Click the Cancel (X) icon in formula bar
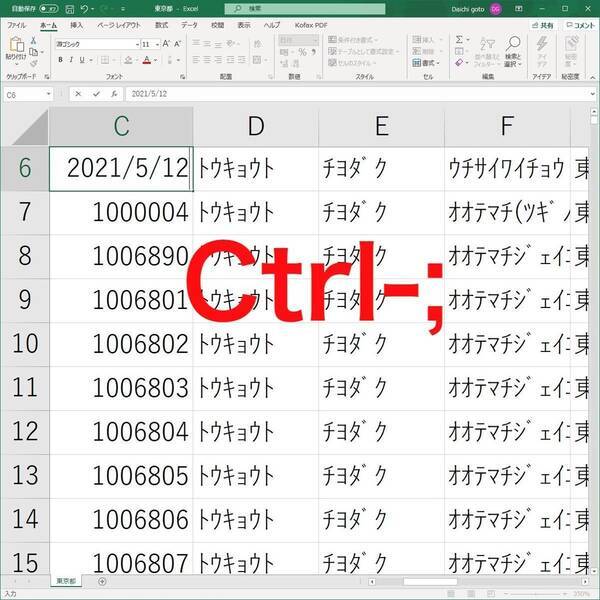The image size is (600, 600). click(78, 94)
